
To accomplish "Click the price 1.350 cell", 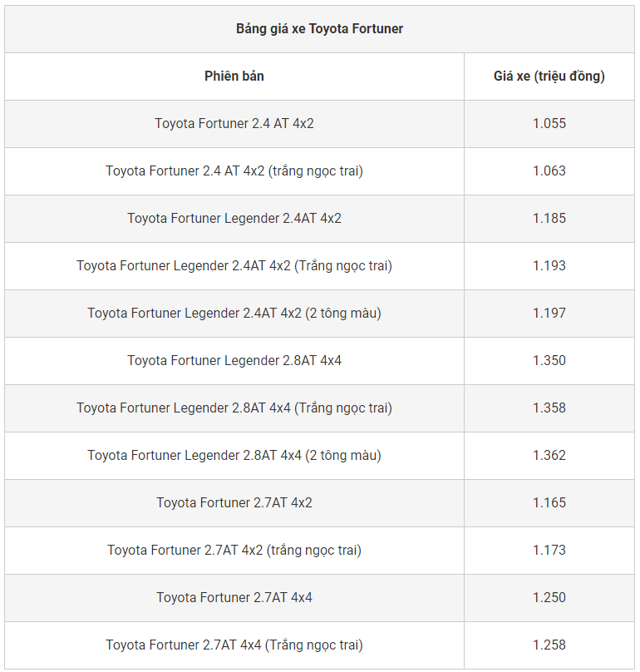I will tap(549, 361).
